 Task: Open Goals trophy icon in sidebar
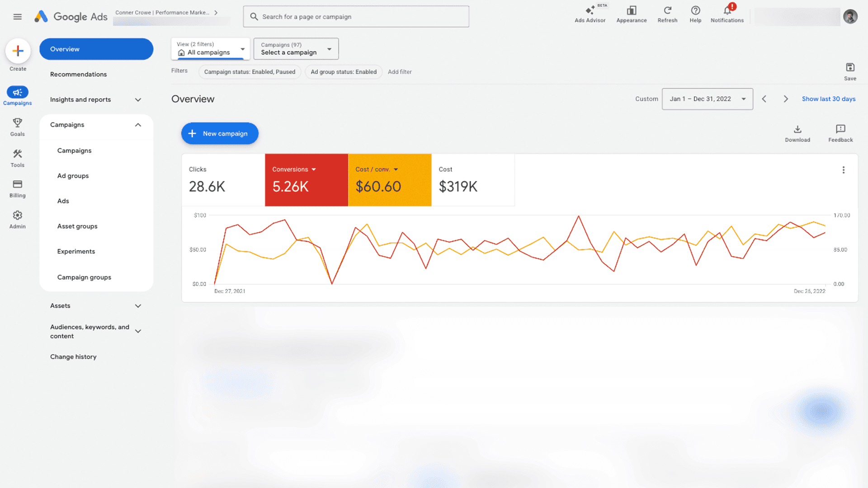coord(17,123)
